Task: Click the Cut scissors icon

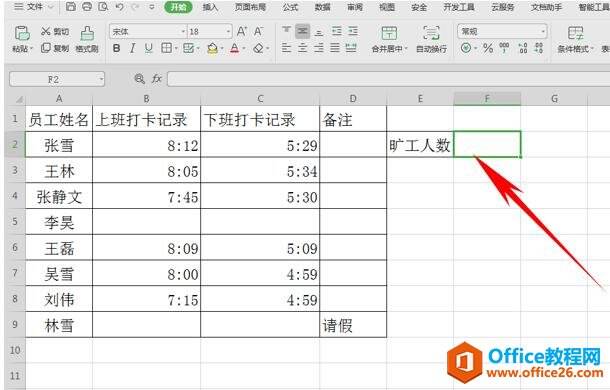Action: (x=46, y=32)
